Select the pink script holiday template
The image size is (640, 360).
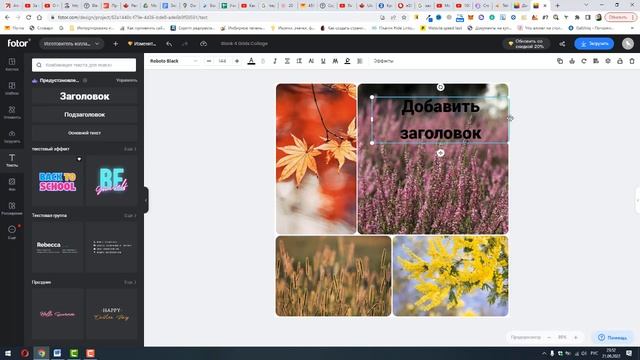(58, 314)
